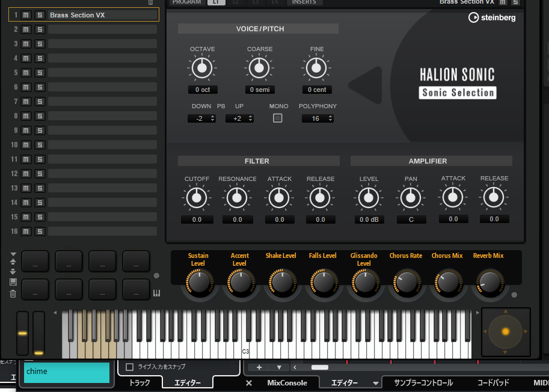This screenshot has height=392, width=549.
Task: Mute program slot 5
Action: pos(26,73)
